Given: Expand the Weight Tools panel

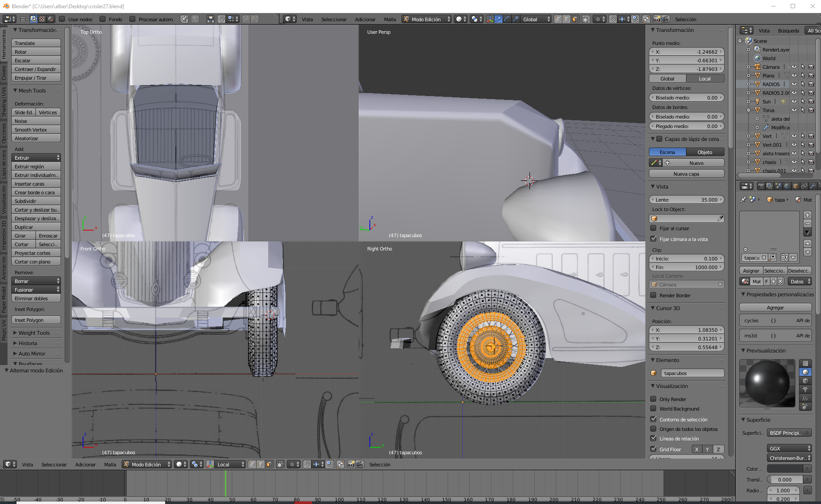Looking at the screenshot, I should pyautogui.click(x=34, y=333).
